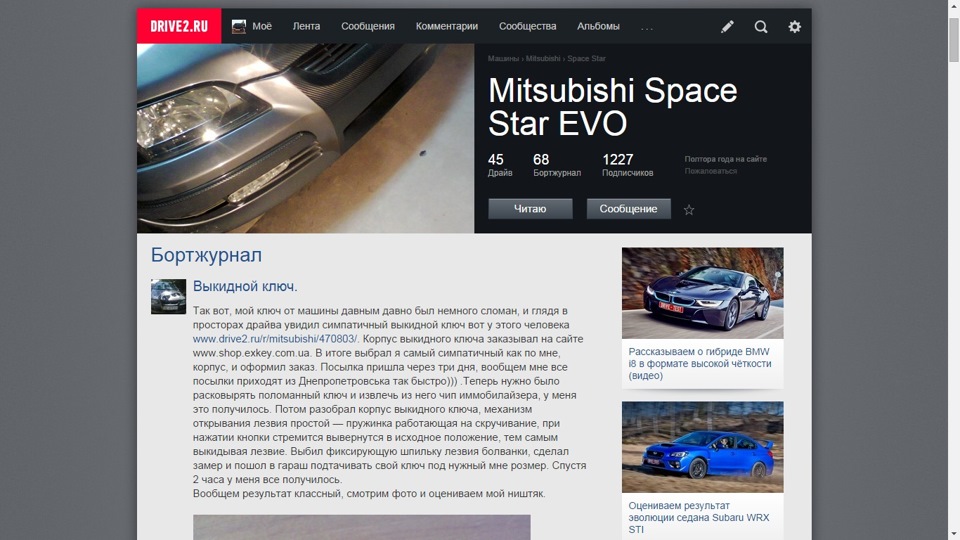Open the settings gear icon
Image resolution: width=960 pixels, height=540 pixels.
[x=794, y=26]
